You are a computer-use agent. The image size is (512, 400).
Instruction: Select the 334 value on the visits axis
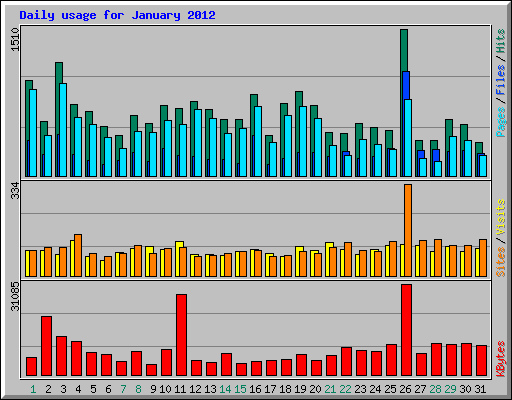[15, 191]
